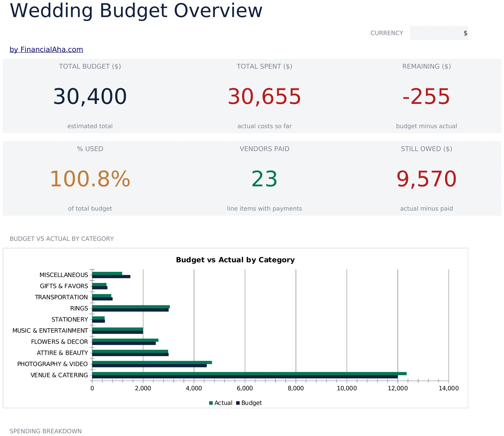Select the currency symbol input cell

[439, 33]
